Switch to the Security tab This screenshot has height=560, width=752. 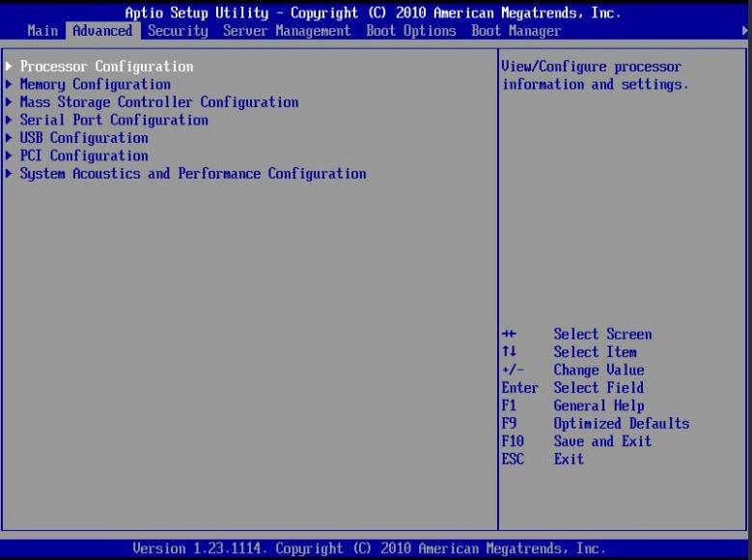tap(178, 31)
